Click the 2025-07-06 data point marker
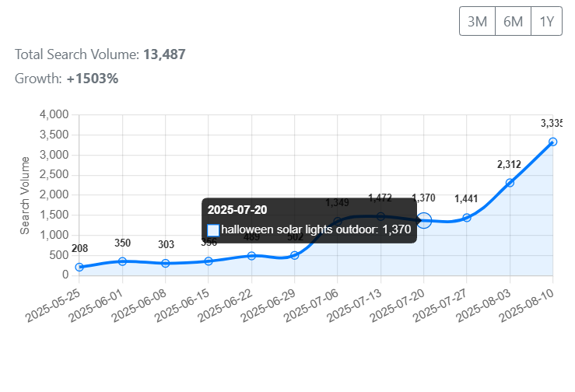 (x=338, y=221)
